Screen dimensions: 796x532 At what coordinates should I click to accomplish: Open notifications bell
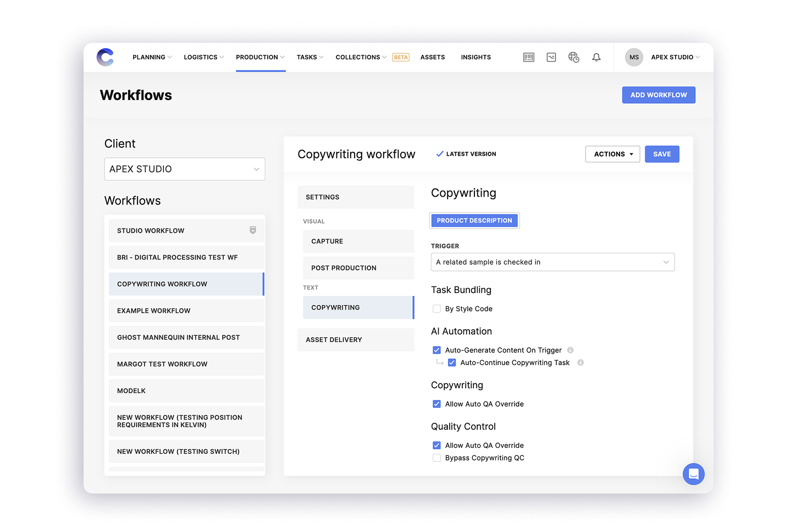pyautogui.click(x=596, y=57)
